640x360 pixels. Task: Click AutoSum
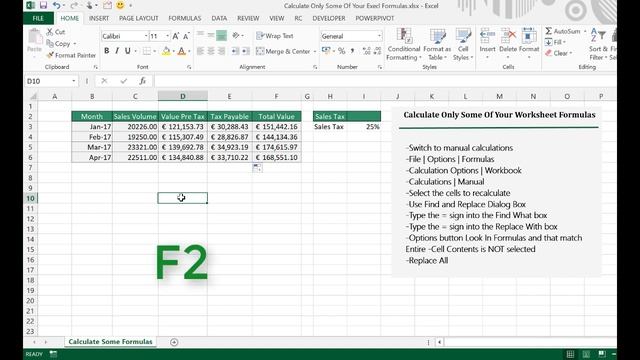(x=563, y=31)
